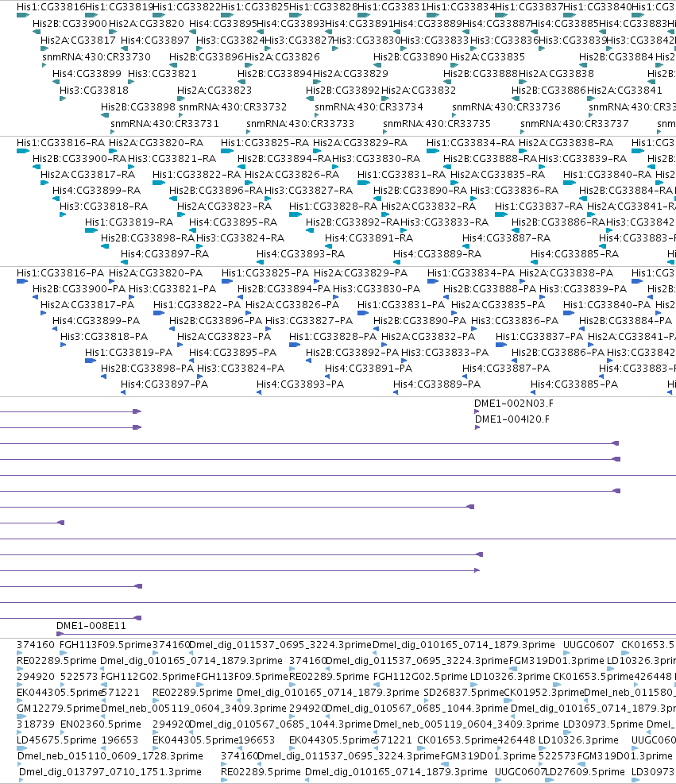
Task: Select protein His4:CG33891-PA label
Action: 369,369
